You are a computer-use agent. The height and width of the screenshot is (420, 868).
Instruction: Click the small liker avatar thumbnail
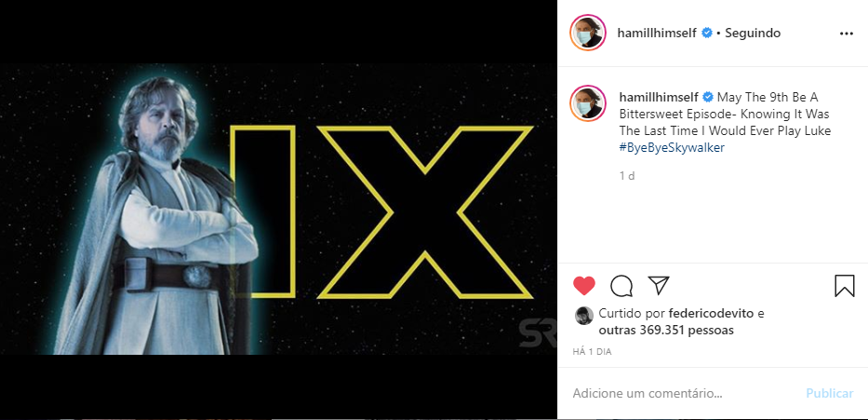tap(584, 316)
